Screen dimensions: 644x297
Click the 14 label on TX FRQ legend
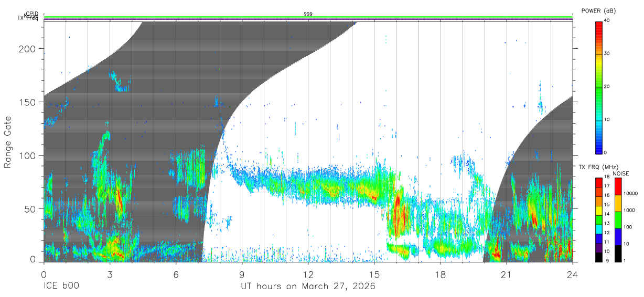(x=608, y=214)
